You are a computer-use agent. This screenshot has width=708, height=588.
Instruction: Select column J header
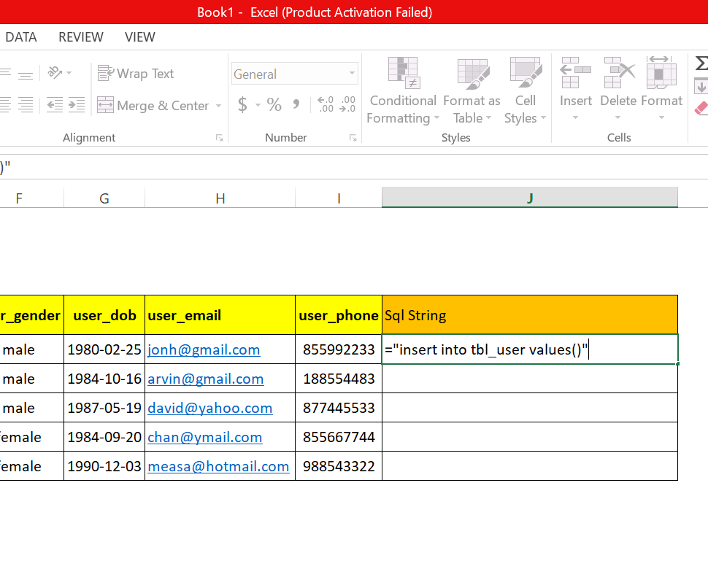tap(530, 198)
